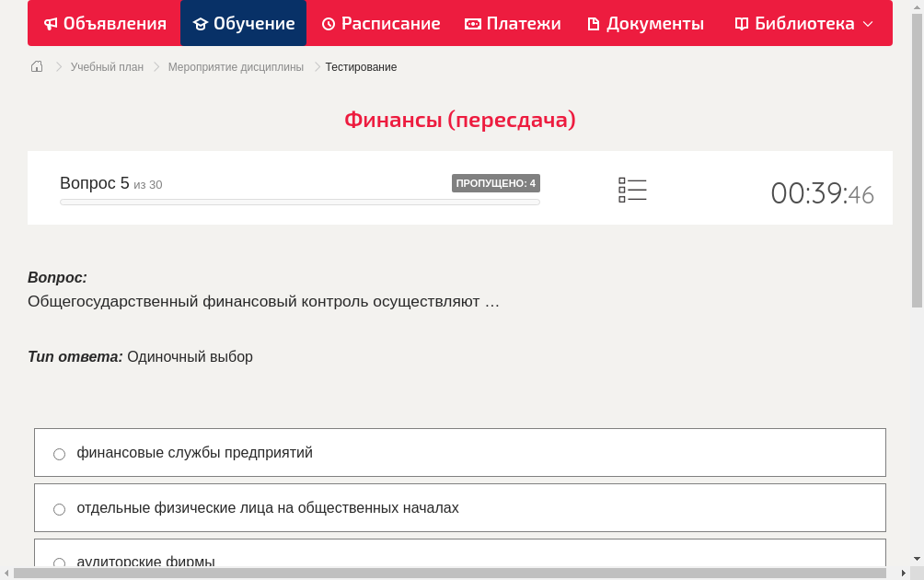Image resolution: width=924 pixels, height=580 pixels.
Task: Expand the Библиотека dropdown menu
Action: click(864, 23)
